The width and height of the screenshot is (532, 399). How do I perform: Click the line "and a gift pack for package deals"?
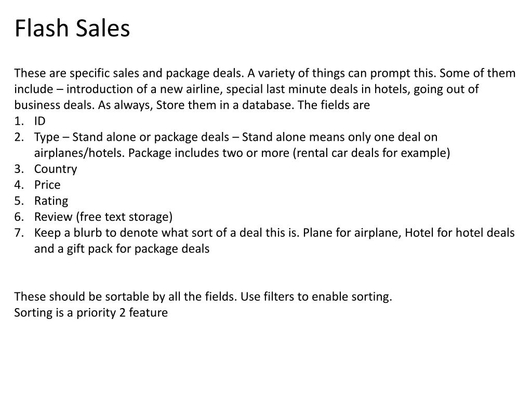pyautogui.click(x=122, y=248)
